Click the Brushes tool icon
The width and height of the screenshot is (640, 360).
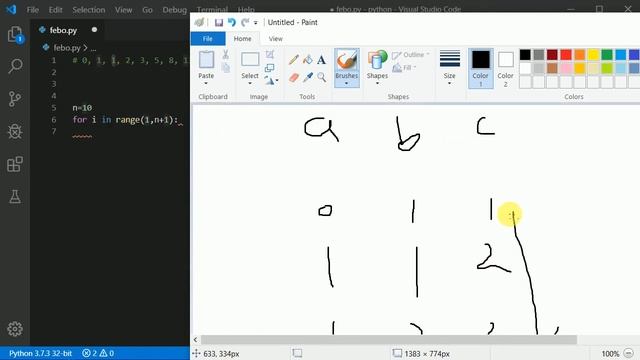pyautogui.click(x=347, y=61)
